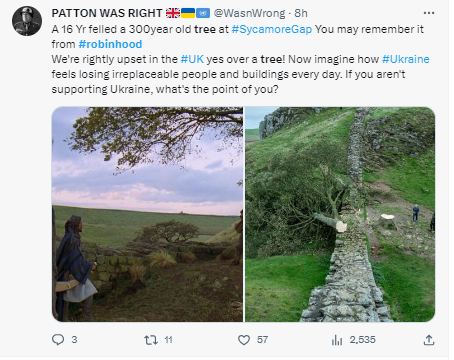Open the PATTON WAS RIGHT display name
The height and width of the screenshot is (360, 454).
pos(107,13)
